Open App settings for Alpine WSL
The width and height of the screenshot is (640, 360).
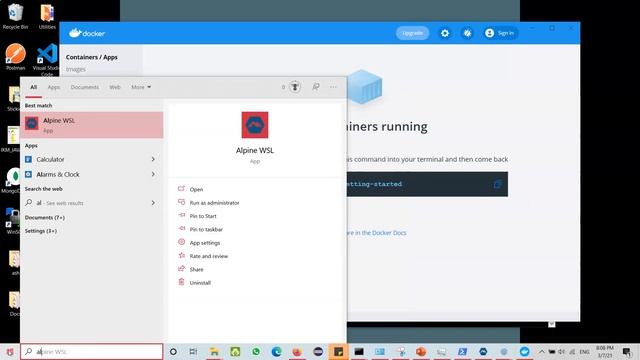click(x=204, y=243)
